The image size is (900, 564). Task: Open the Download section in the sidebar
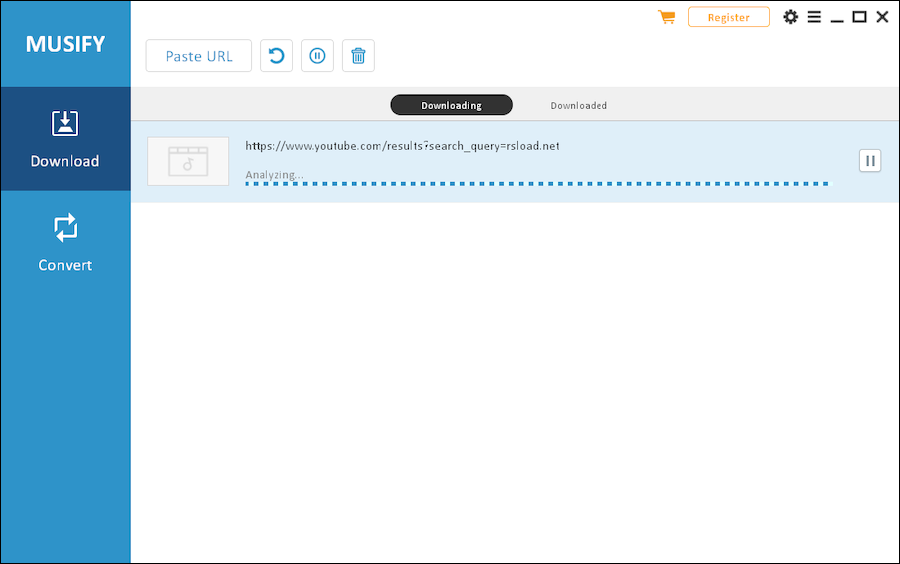pyautogui.click(x=65, y=139)
